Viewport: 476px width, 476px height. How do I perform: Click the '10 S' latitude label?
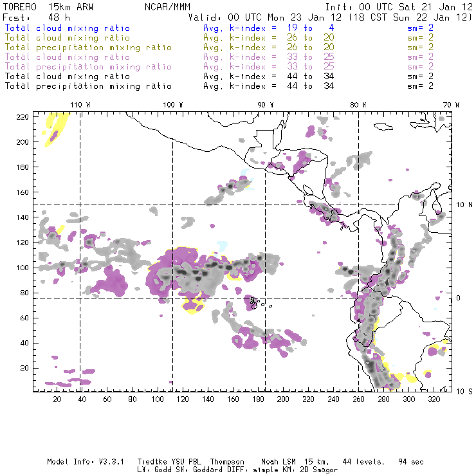[x=464, y=392]
